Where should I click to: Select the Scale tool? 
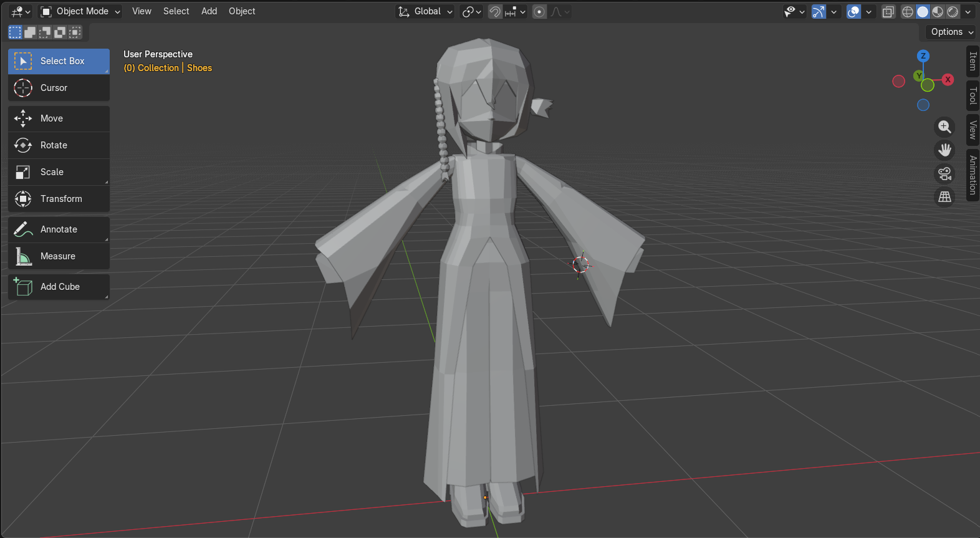(x=59, y=172)
